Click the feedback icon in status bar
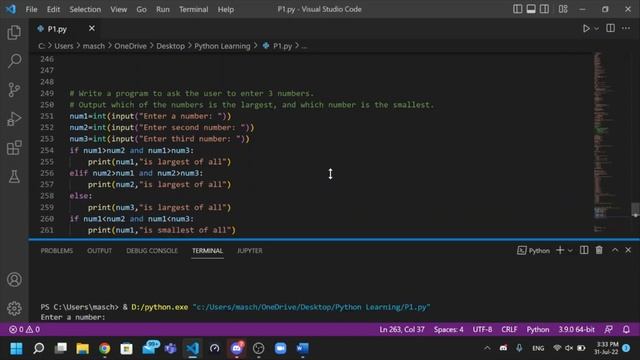Image resolution: width=640 pixels, height=360 pixels. (x=609, y=329)
